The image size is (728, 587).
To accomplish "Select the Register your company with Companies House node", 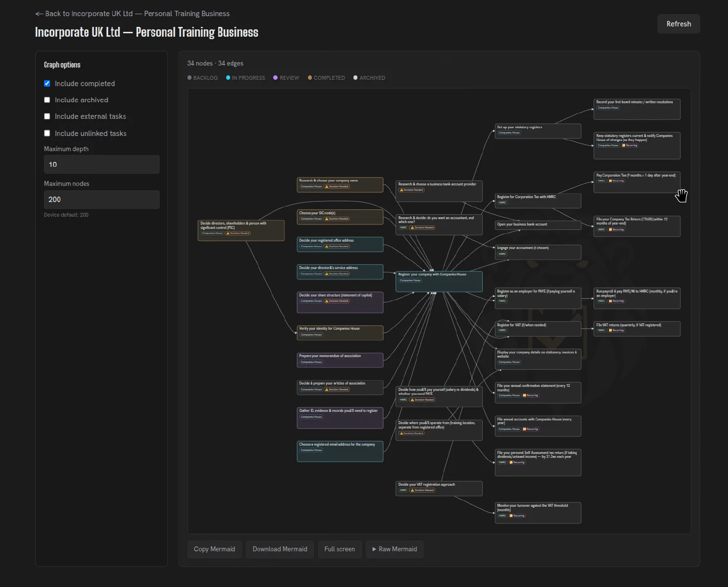I will (439, 282).
